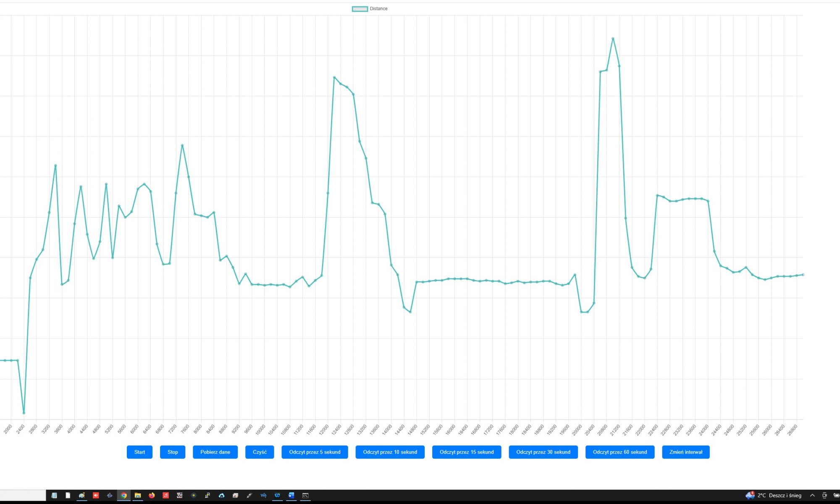Click Pobierz dane to download data
The image size is (840, 504).
click(x=215, y=452)
